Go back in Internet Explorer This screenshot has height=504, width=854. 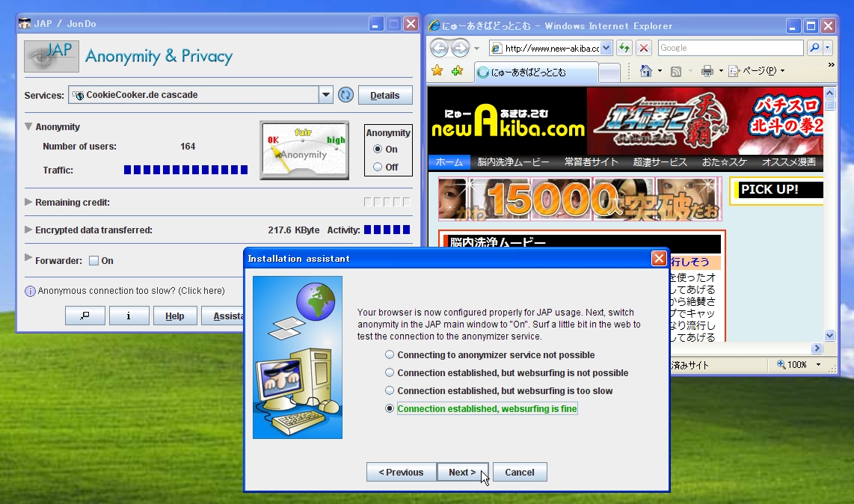[440, 48]
